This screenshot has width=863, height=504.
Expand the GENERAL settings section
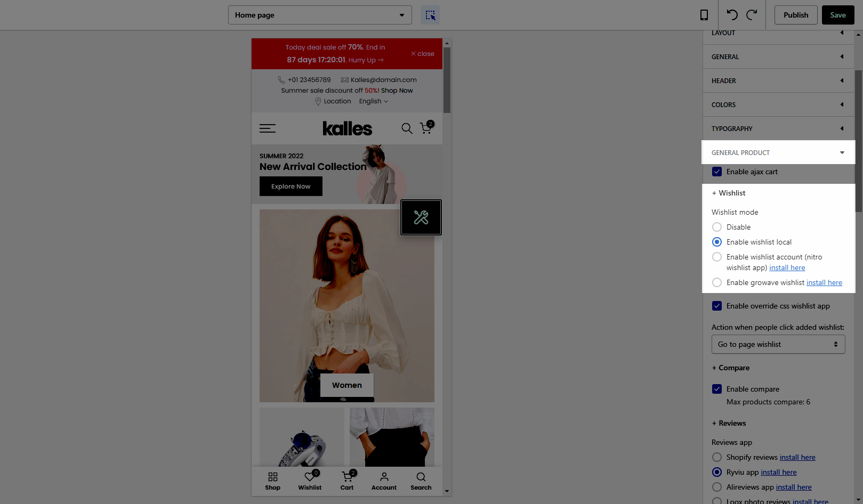778,56
